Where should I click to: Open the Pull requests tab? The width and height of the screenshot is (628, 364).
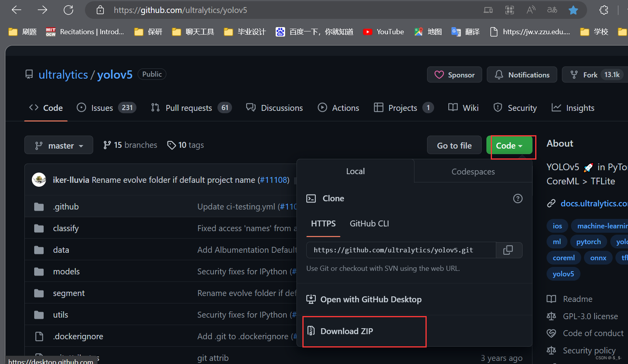pyautogui.click(x=191, y=108)
